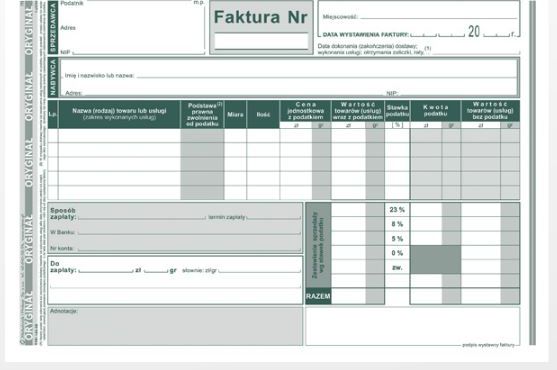Screen dimensions: 557x370
Task: Click the Nazwa (rodzaj) towaru lub usługi header
Action: (119, 114)
